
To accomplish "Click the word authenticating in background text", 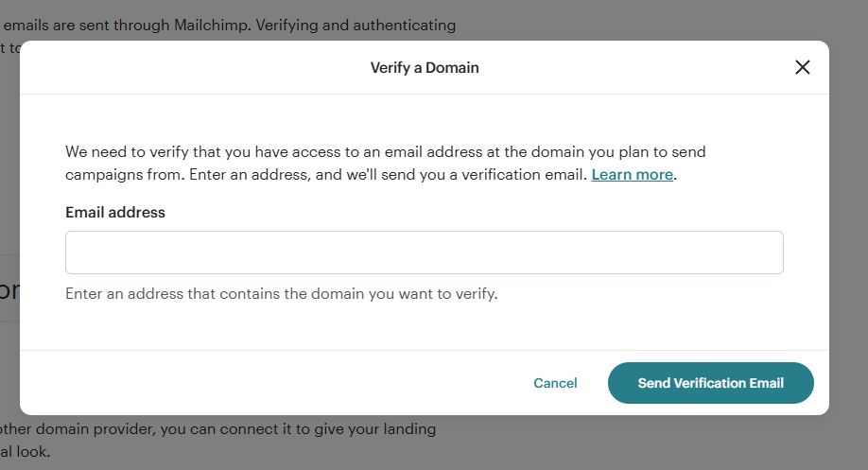I will (404, 26).
